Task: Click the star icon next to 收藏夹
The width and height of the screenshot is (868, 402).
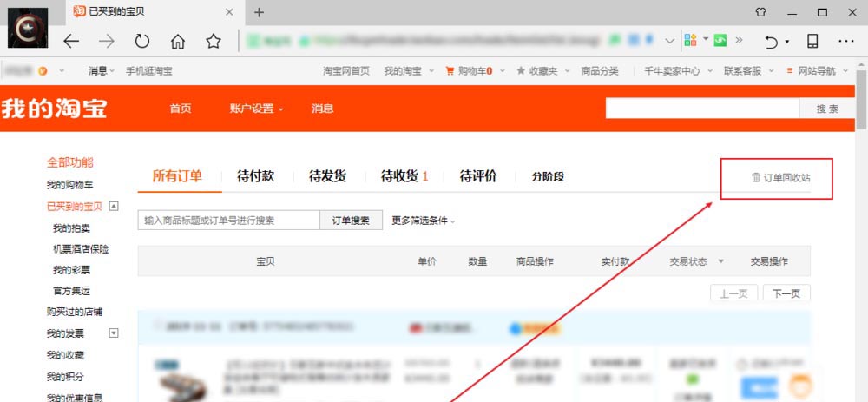Action: (520, 71)
